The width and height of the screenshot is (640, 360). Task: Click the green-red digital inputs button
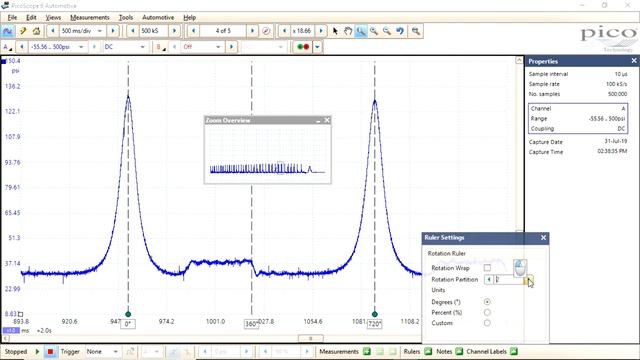pyautogui.click(x=303, y=47)
